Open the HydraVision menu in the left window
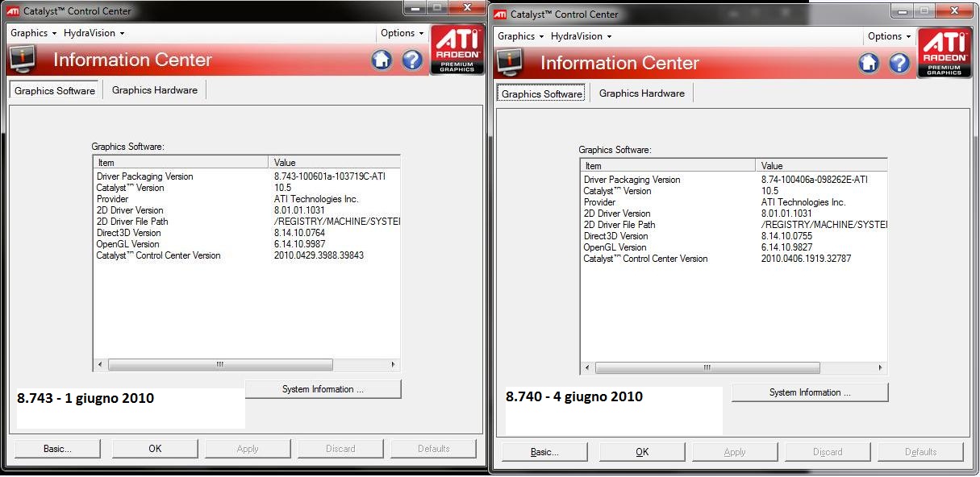980x477 pixels. [94, 33]
